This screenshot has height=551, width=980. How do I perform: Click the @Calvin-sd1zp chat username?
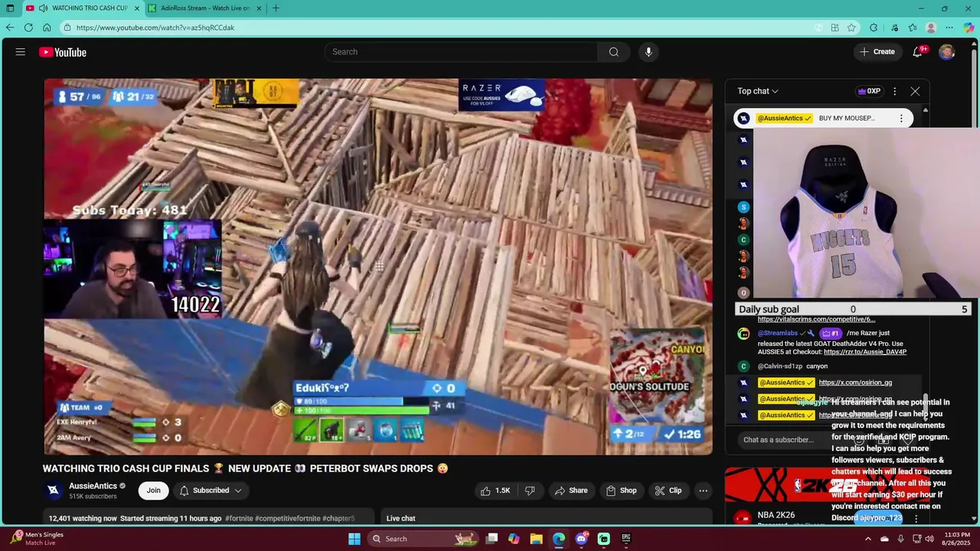[x=780, y=367]
